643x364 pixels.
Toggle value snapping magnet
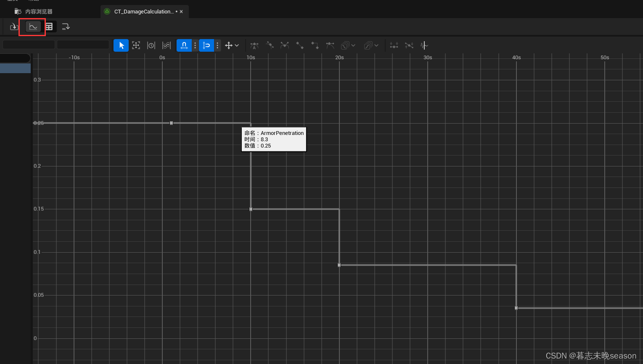pyautogui.click(x=206, y=45)
